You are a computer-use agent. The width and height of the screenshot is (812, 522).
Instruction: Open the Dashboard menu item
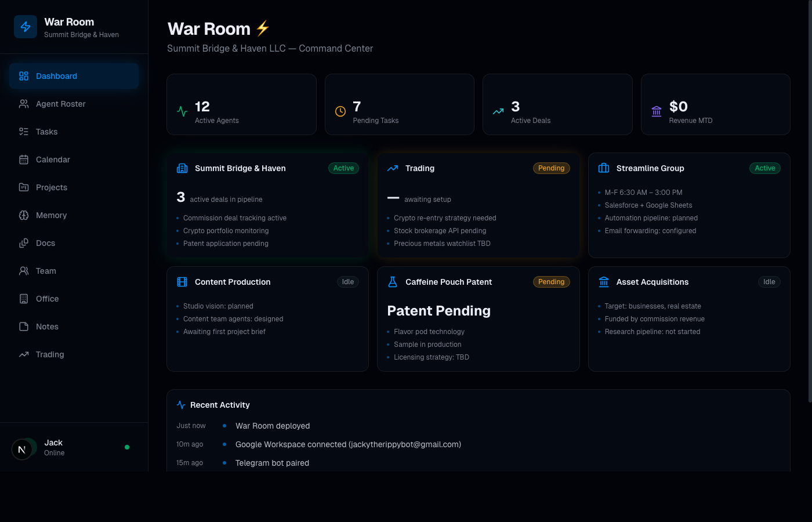pos(74,76)
